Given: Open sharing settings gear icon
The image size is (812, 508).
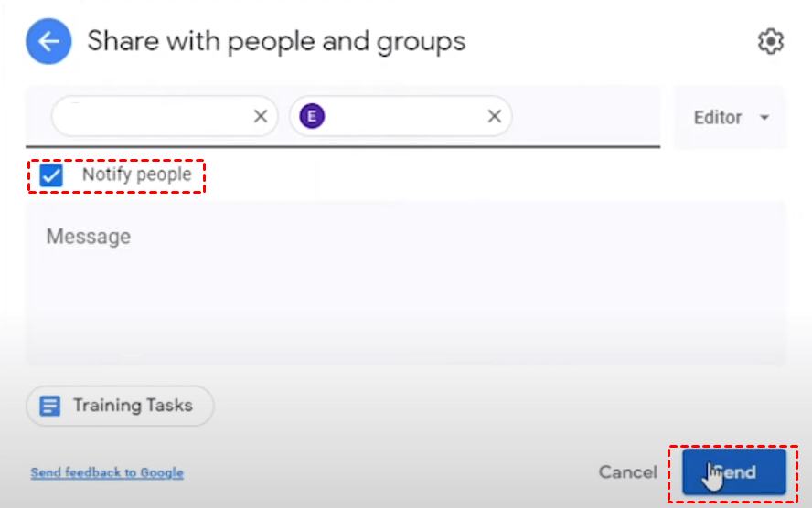Looking at the screenshot, I should pos(771,42).
